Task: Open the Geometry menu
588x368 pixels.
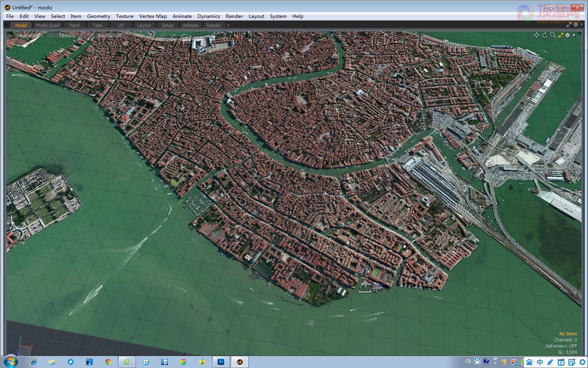Action: (98, 16)
